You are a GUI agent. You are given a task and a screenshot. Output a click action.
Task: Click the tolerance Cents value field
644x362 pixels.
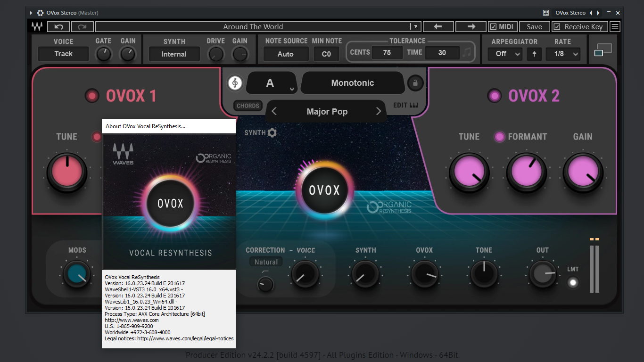point(387,53)
